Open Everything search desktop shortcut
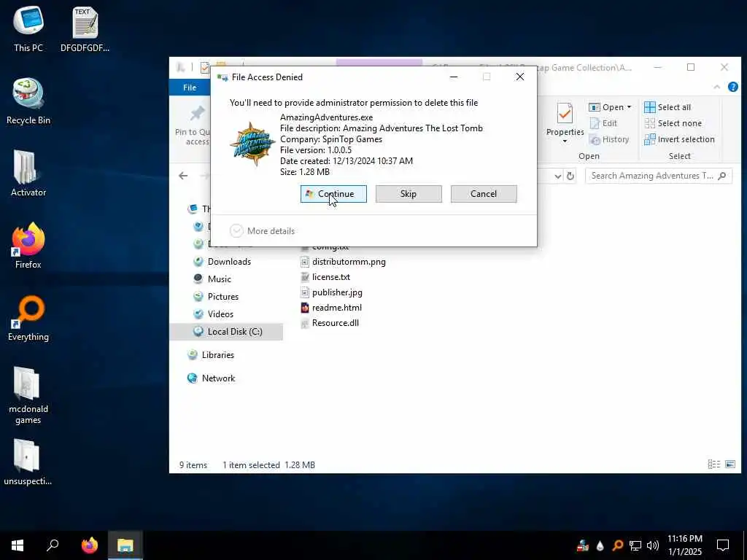 point(28,318)
